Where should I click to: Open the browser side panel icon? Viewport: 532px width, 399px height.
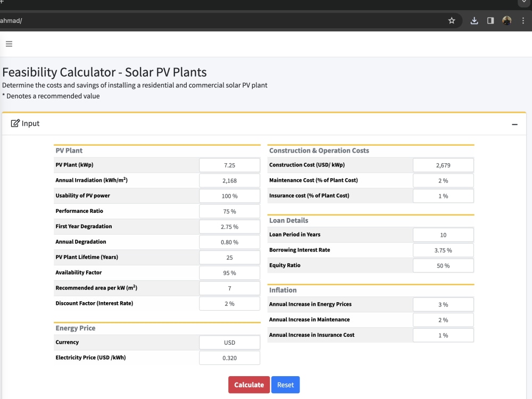point(490,20)
